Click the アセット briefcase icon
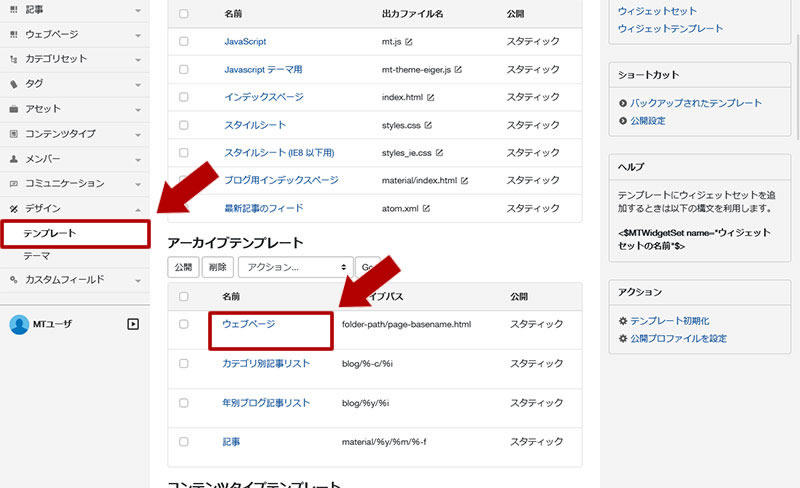The image size is (800, 488). pyautogui.click(x=14, y=109)
